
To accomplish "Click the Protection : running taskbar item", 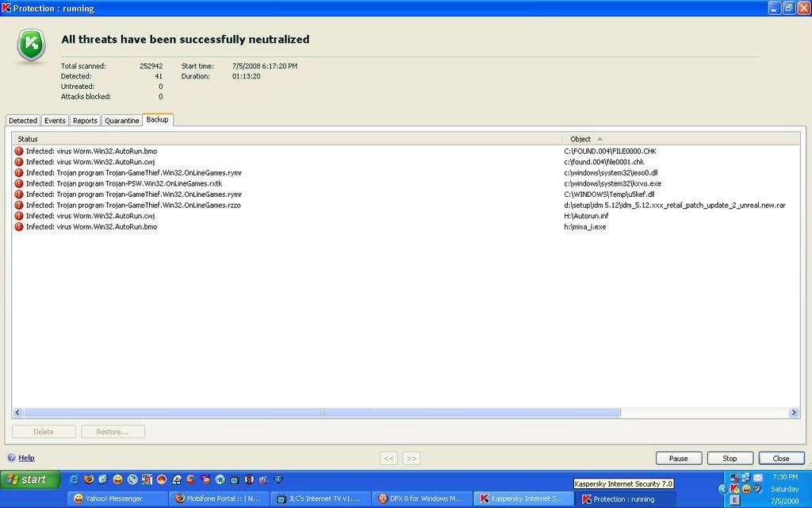I will (x=625, y=499).
